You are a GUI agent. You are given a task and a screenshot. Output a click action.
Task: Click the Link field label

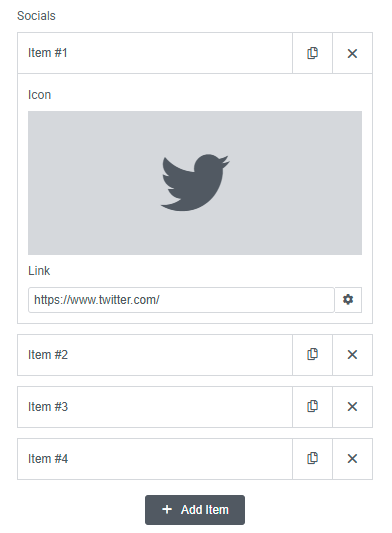click(39, 271)
